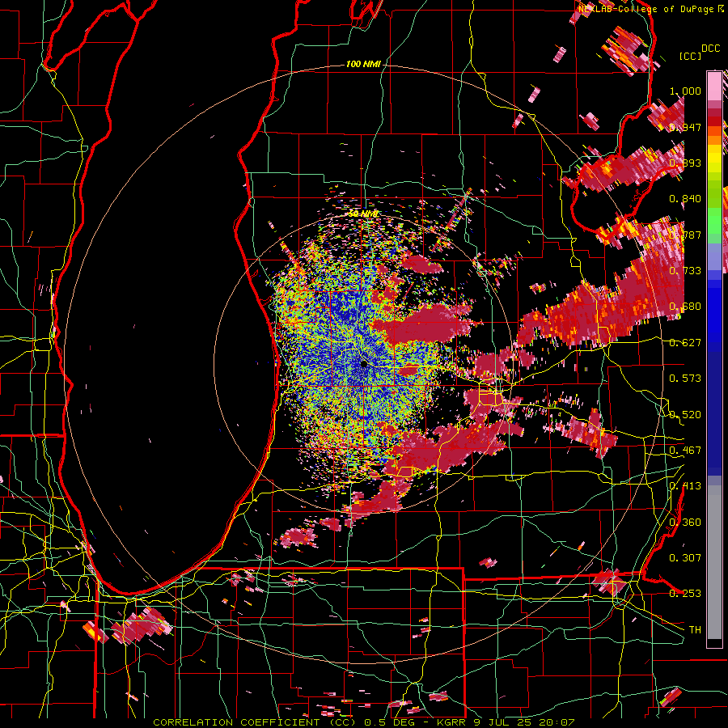This screenshot has height=728, width=728.
Task: Click the 0.307 legend value
Action: (x=685, y=557)
